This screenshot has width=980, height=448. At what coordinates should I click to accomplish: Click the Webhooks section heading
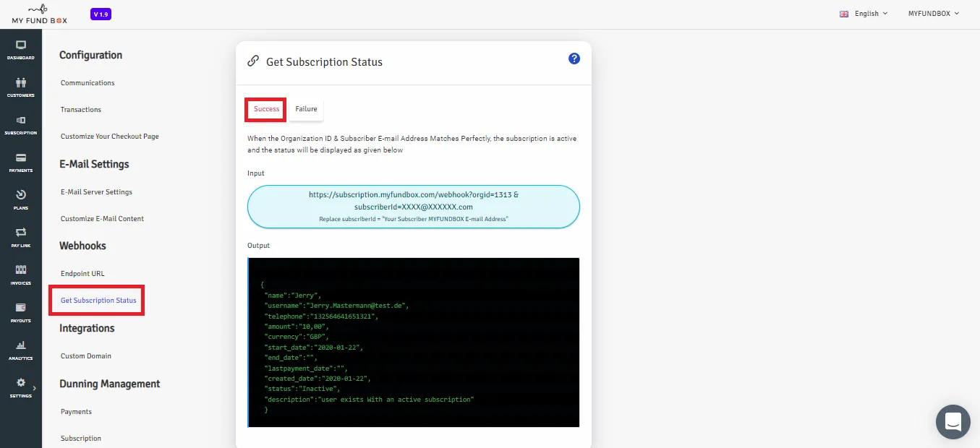tap(82, 246)
